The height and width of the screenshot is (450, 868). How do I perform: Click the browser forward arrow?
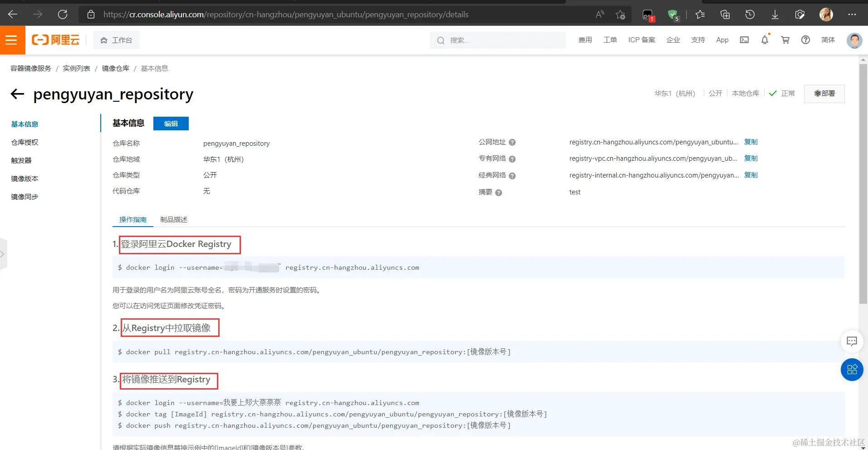[x=38, y=15]
